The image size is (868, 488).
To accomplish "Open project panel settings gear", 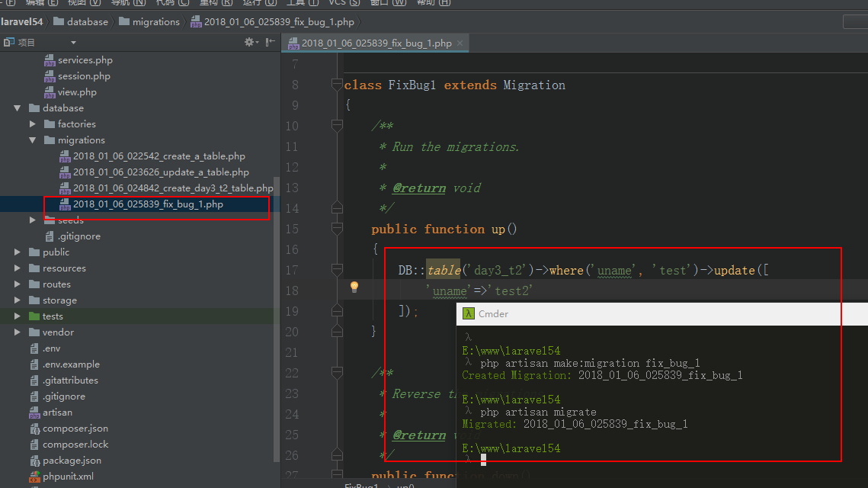I will pyautogui.click(x=249, y=43).
